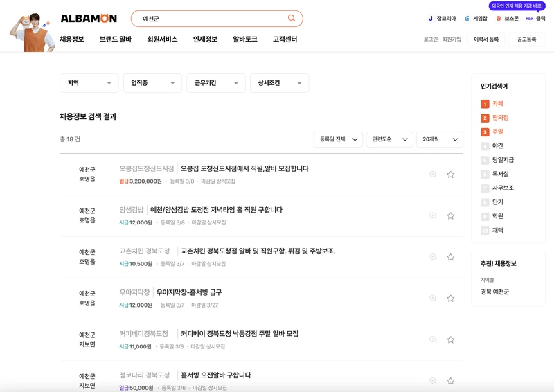The image size is (554, 392).
Task: Expand the 지역 filter dropdown
Action: pos(89,83)
